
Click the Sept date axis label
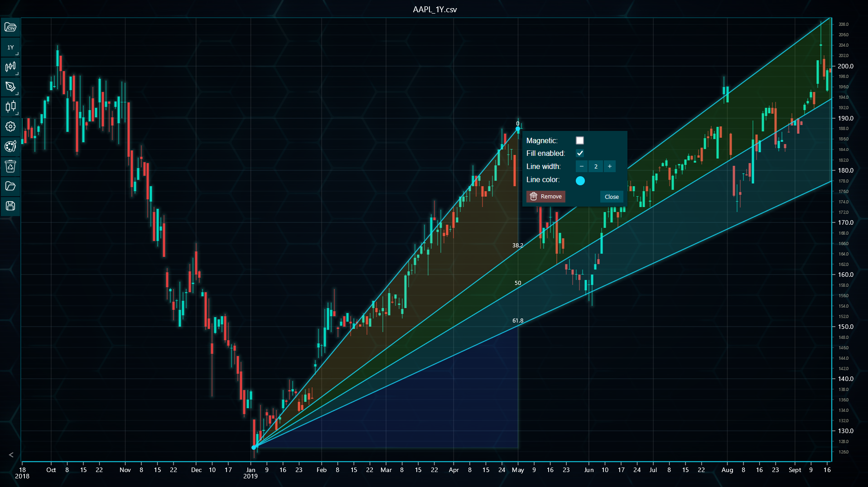pyautogui.click(x=795, y=470)
